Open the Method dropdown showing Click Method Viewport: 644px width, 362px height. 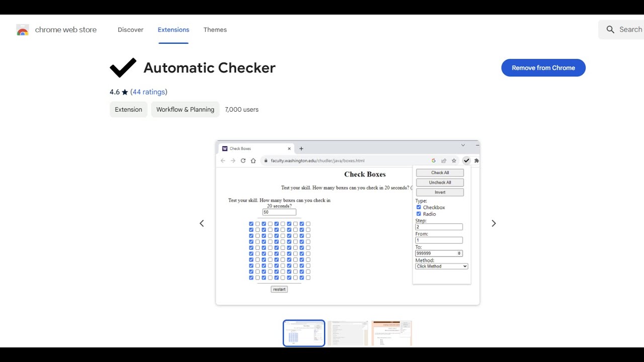tap(442, 266)
